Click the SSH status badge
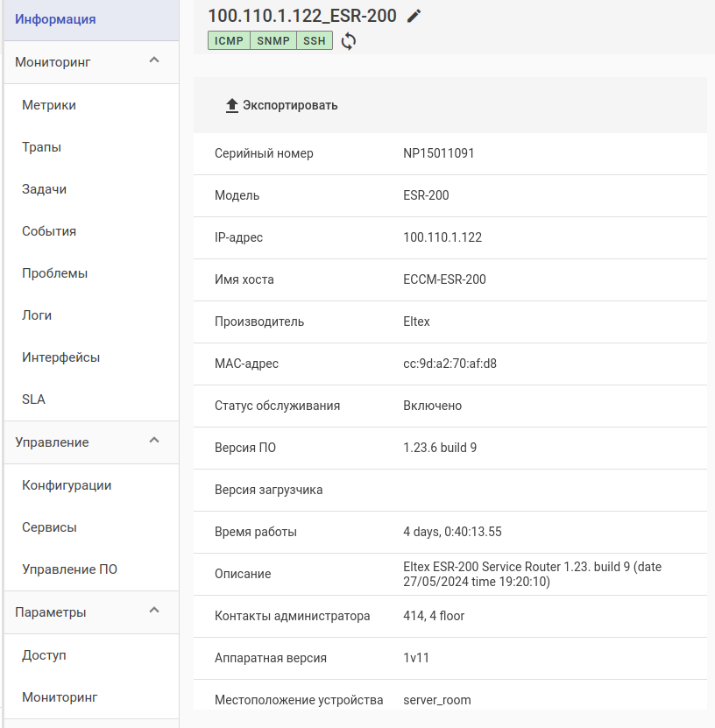Screen dimensions: 715x728 [x=315, y=40]
